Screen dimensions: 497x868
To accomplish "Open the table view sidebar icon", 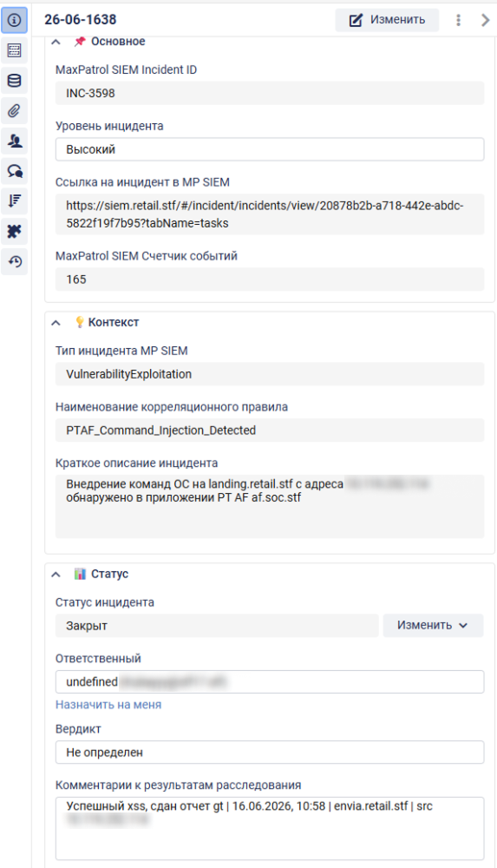I will [15, 50].
